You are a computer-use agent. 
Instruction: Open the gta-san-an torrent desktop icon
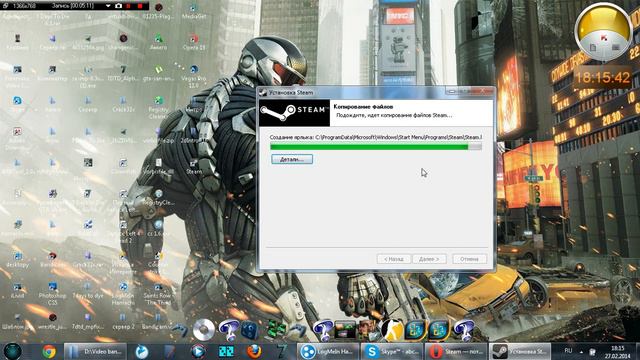(158, 73)
